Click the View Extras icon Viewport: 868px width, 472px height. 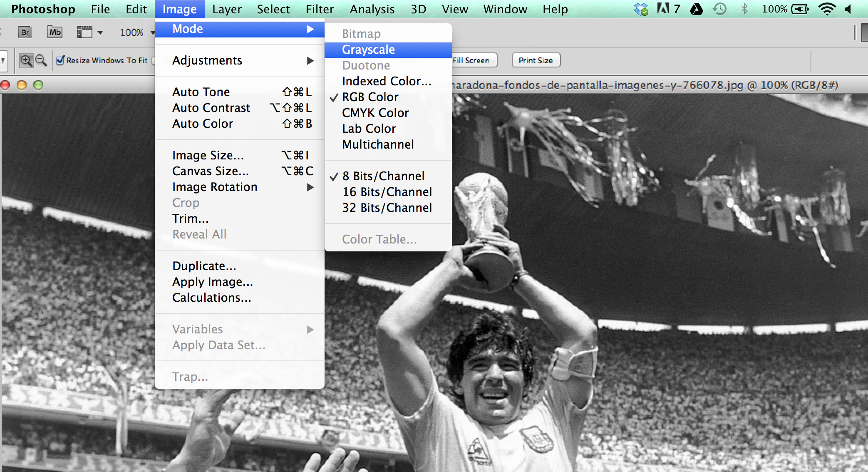point(85,32)
